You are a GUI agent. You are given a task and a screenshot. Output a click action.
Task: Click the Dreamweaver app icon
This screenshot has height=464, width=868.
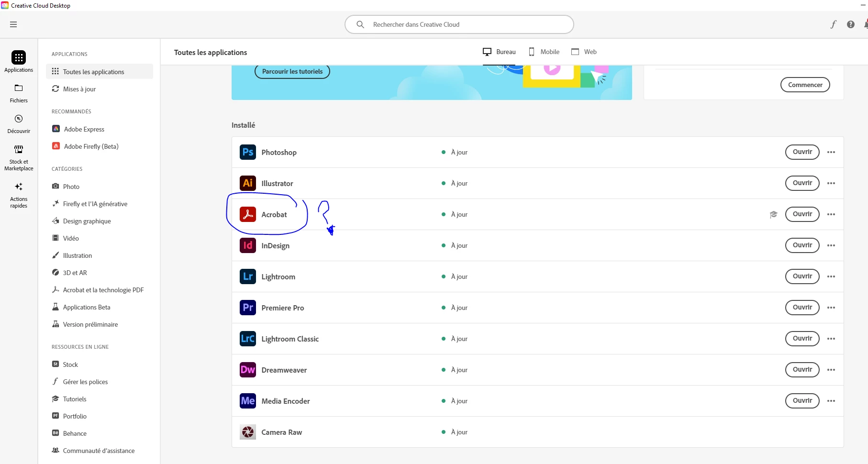point(248,370)
